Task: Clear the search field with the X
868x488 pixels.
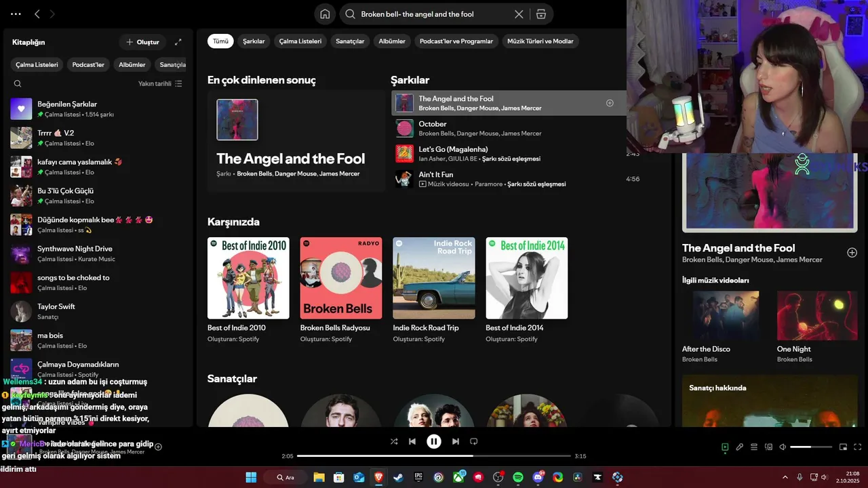Action: click(x=519, y=14)
